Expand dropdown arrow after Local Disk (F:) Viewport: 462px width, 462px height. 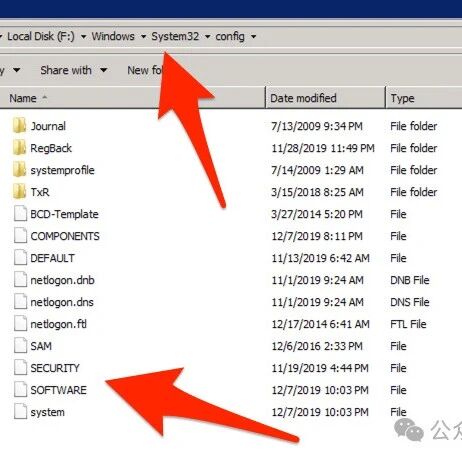coord(84,36)
